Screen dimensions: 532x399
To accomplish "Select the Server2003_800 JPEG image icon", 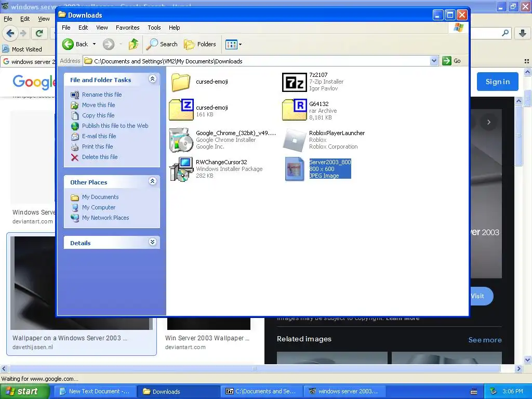I will pos(294,169).
